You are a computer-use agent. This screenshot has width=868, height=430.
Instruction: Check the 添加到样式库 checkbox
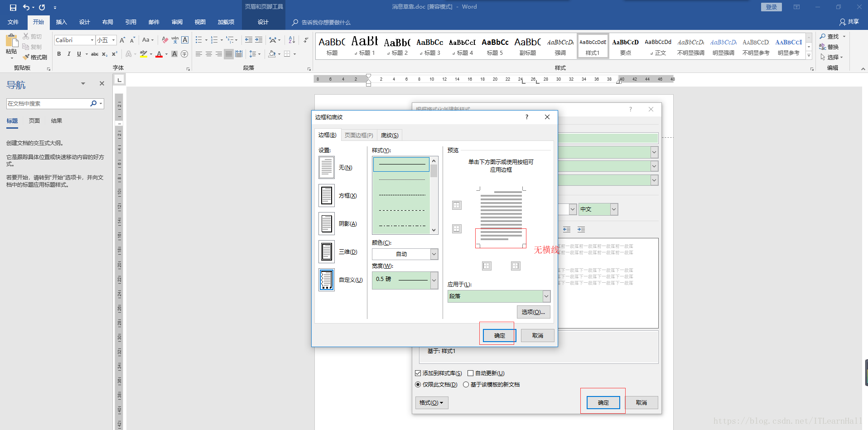(x=418, y=373)
